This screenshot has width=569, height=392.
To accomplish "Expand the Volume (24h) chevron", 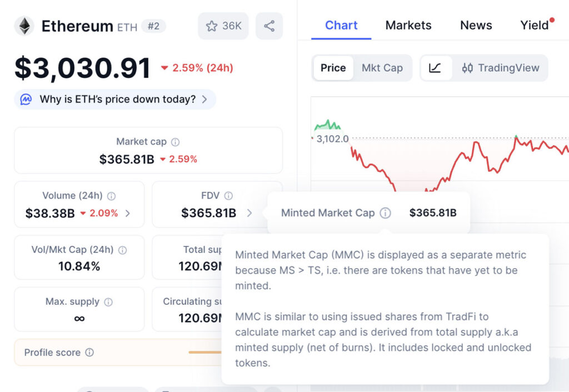I will (x=128, y=213).
